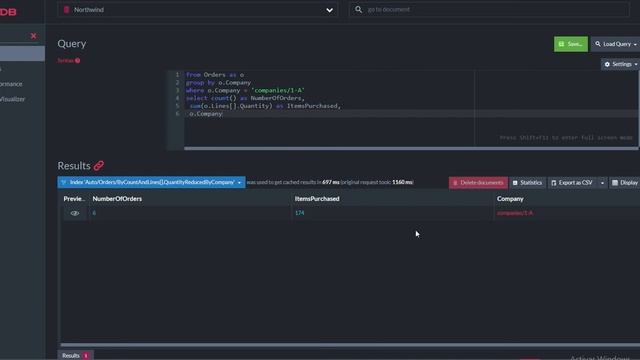Export results as CSV
640x360 pixels.
(x=572, y=182)
